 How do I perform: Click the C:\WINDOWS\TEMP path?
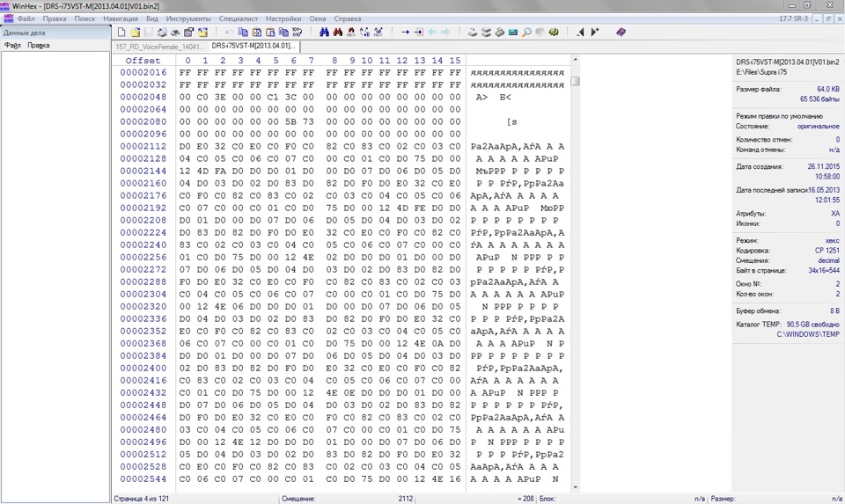point(808,334)
